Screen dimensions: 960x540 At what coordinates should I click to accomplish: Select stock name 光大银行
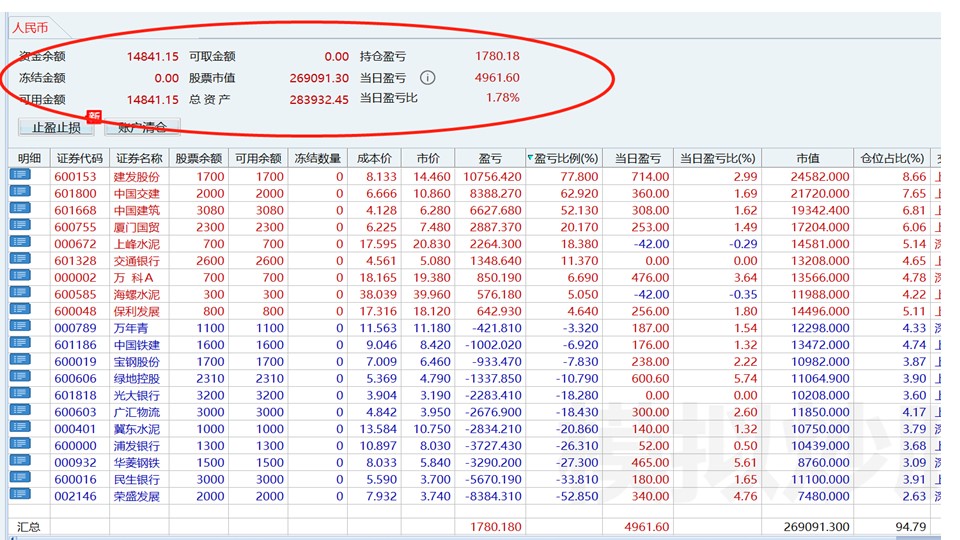137,396
